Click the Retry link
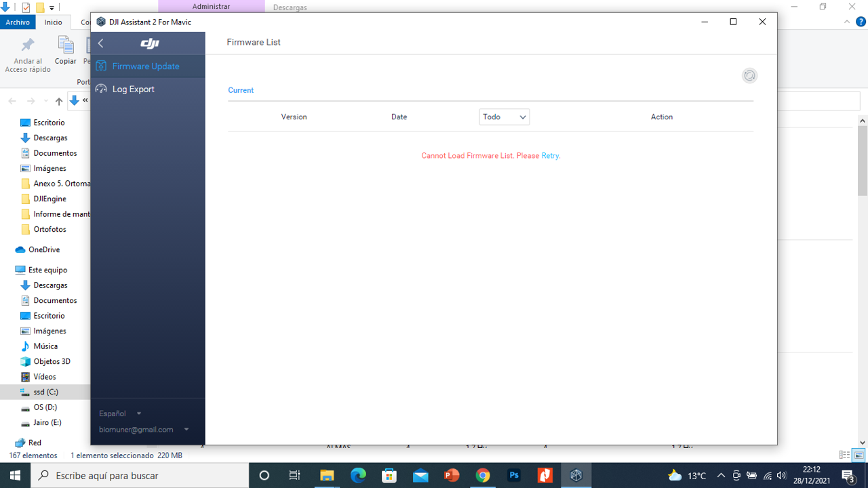This screenshot has width=868, height=488. click(550, 156)
